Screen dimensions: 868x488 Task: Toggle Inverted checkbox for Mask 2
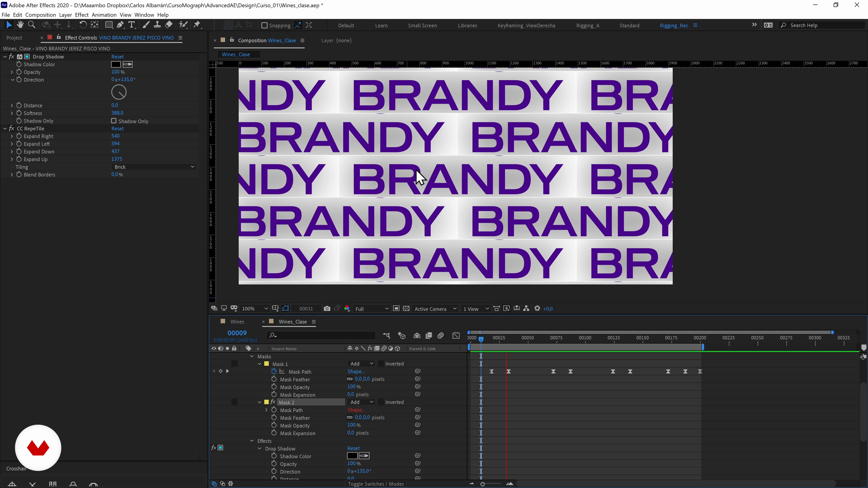point(381,402)
